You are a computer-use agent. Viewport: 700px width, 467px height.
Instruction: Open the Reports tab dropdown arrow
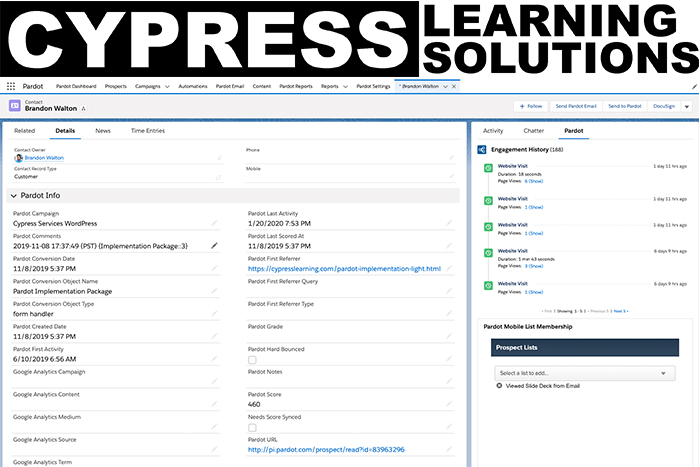coord(345,87)
